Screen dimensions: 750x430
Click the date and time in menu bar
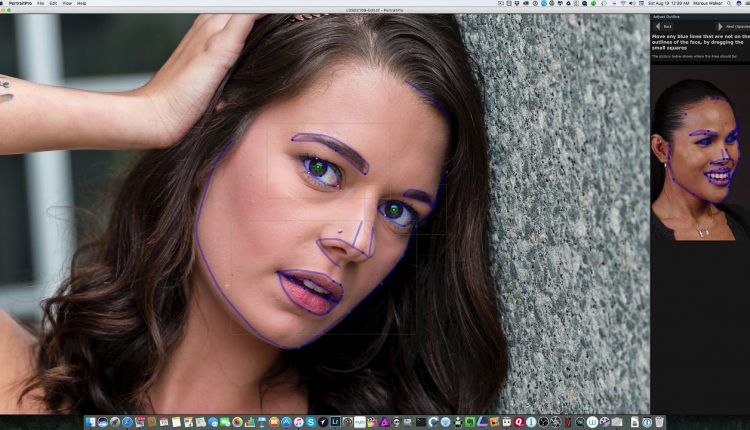click(669, 3)
